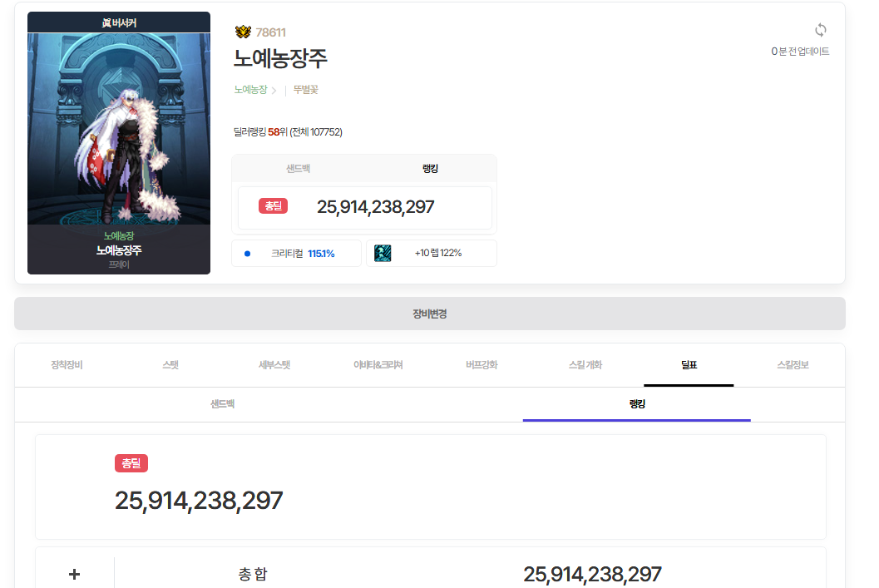Go to the 아바타&크리쳐 tab
Viewport: 879px width, 588px height.
(x=378, y=365)
